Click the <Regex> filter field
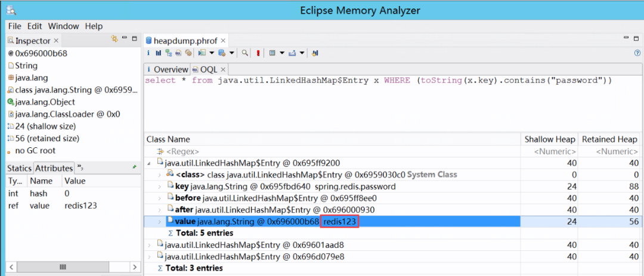Viewport: 644px width, 276px height. (x=332, y=151)
